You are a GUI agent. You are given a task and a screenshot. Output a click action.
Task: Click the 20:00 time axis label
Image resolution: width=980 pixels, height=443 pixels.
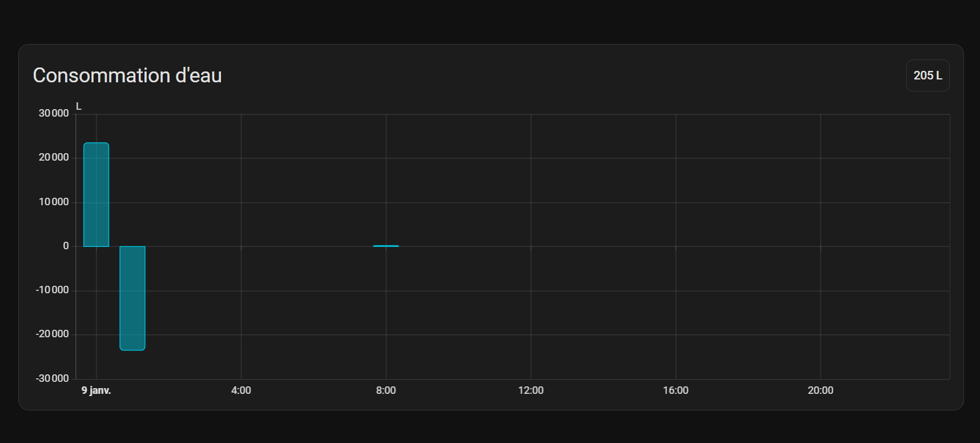click(x=821, y=390)
